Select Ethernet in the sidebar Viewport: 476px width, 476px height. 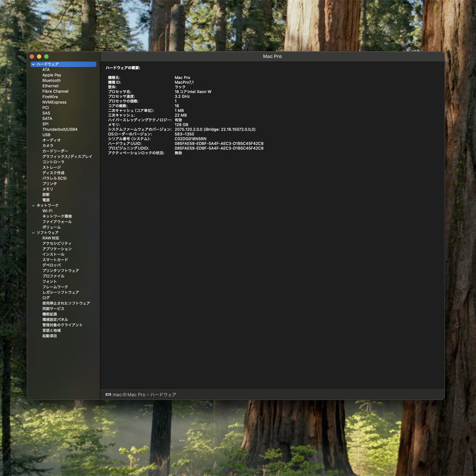(x=50, y=86)
